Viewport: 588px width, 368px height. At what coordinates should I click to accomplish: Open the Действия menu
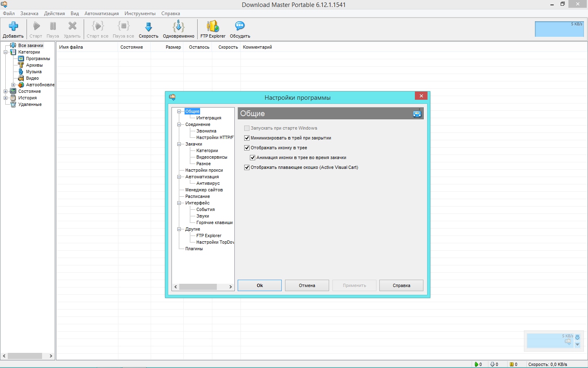coord(54,13)
